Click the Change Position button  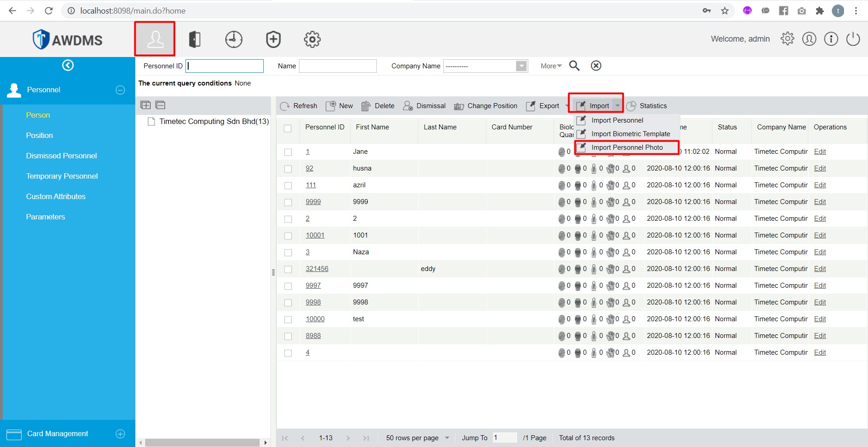coord(486,106)
